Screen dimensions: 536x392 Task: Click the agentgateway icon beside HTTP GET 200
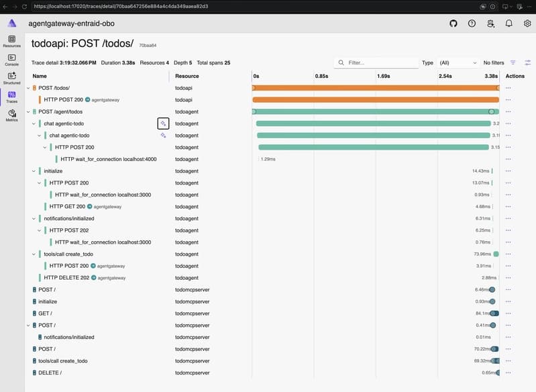[90, 207]
